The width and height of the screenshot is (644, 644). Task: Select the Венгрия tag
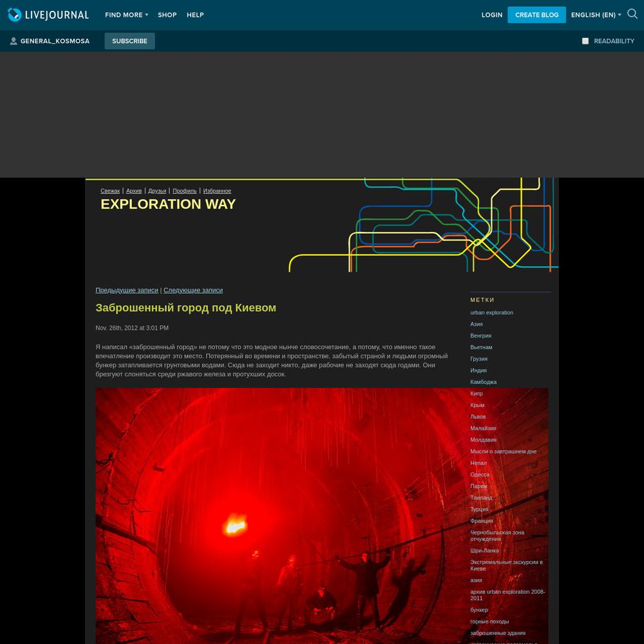click(x=481, y=336)
